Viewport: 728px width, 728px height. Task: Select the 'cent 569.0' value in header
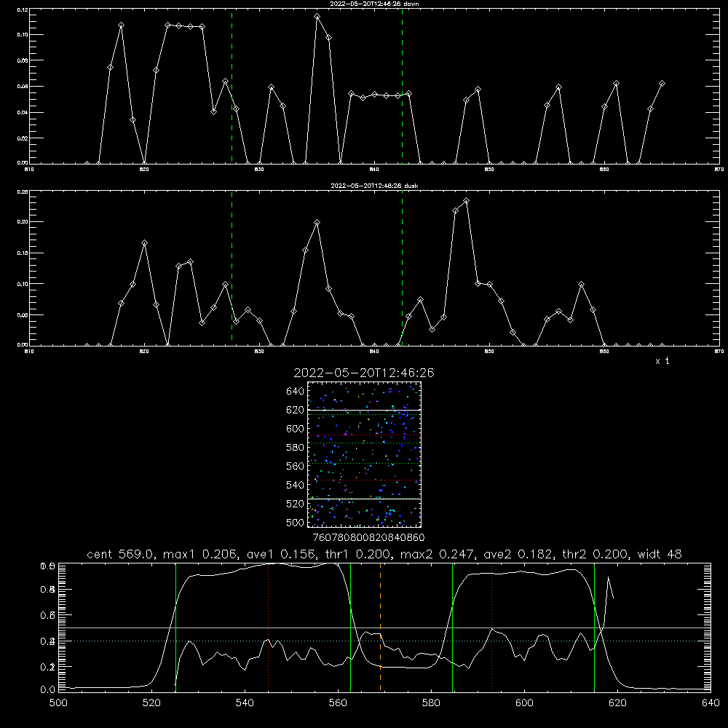coord(120,554)
